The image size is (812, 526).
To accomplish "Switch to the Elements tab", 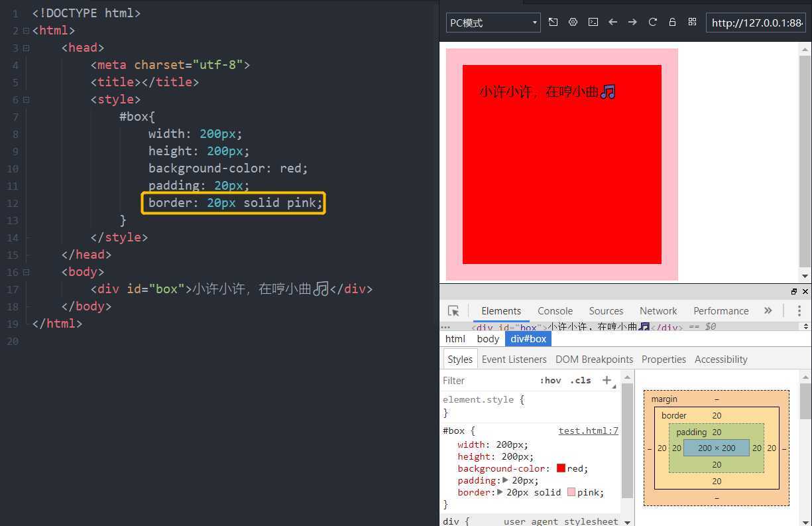I will (501, 310).
